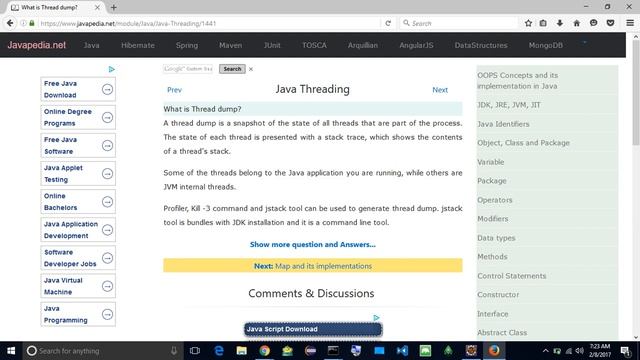Viewport: 640px width, 360px height.
Task: Open the Control Statements sidebar topic
Action: click(512, 276)
